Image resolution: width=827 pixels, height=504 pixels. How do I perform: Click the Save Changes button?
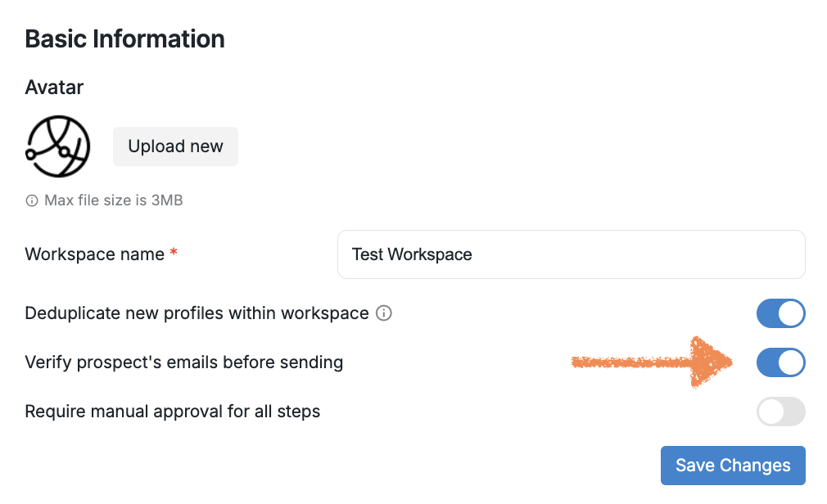coord(733,466)
